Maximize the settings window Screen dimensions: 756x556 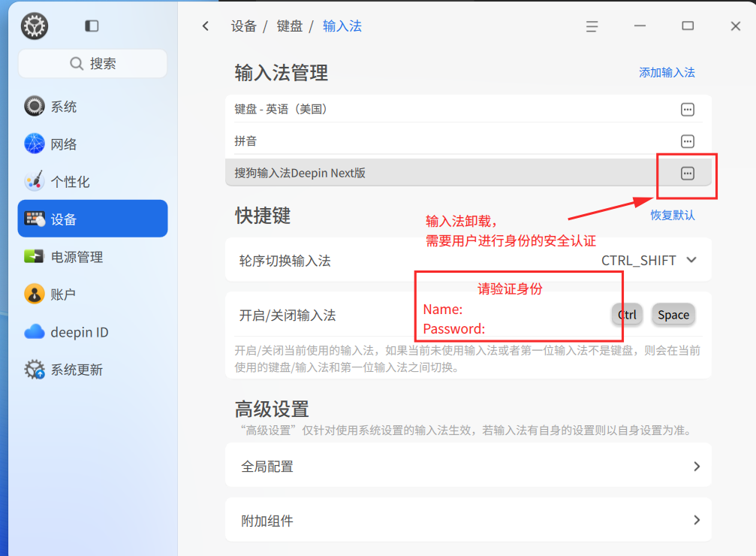(x=688, y=26)
